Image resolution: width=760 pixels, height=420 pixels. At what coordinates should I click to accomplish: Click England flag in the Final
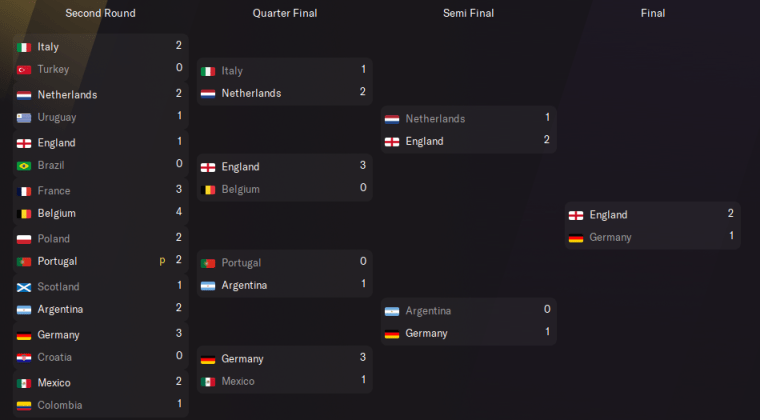tap(576, 215)
